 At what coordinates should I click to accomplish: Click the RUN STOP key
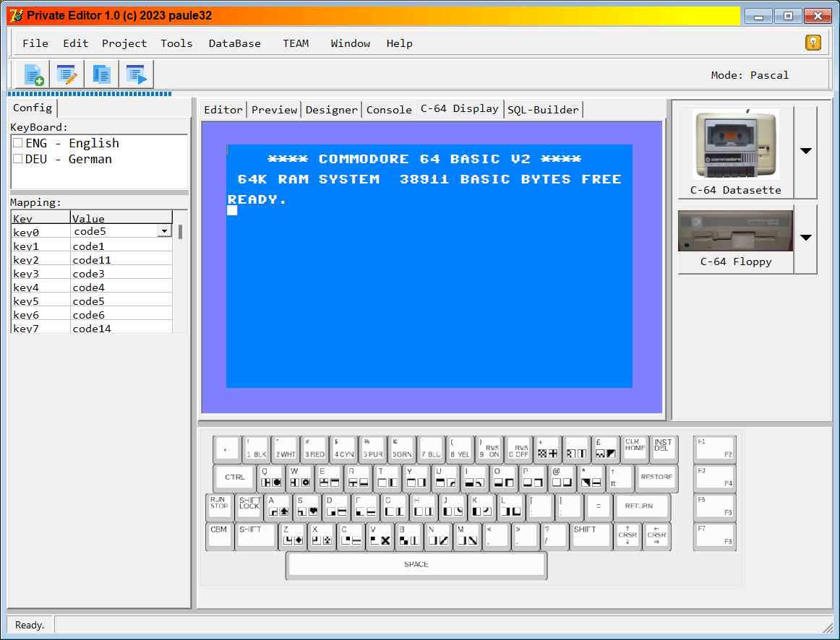coord(220,507)
